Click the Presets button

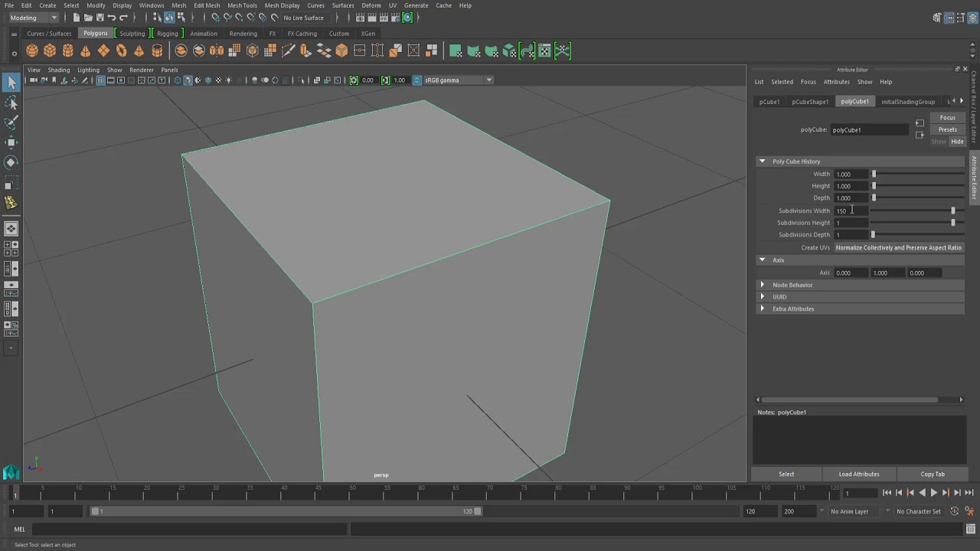coord(947,129)
